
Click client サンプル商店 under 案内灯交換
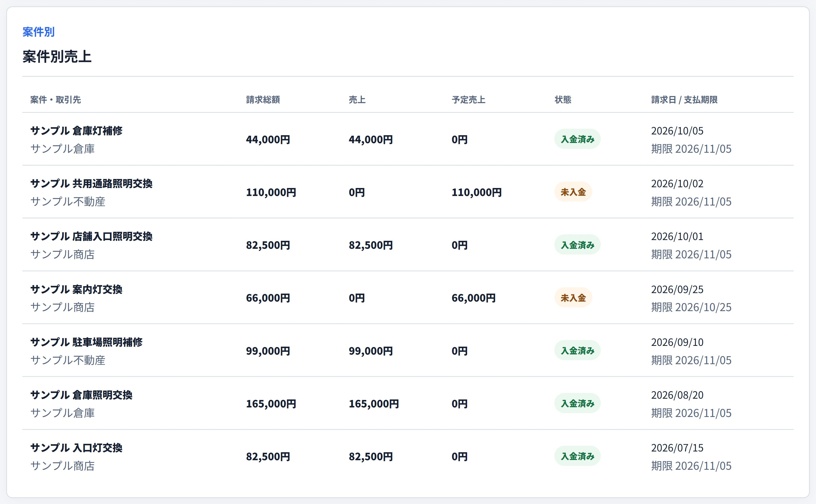click(x=62, y=307)
